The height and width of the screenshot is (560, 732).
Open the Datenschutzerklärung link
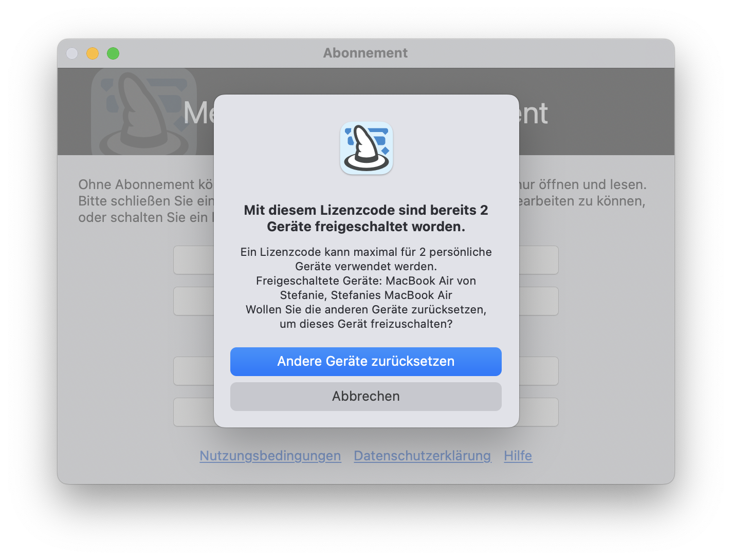click(x=423, y=456)
